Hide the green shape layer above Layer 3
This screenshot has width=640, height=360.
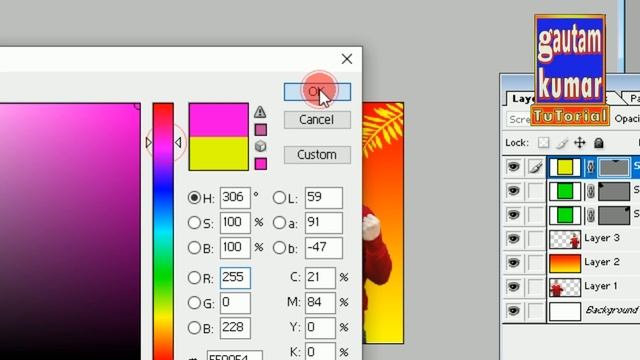click(x=513, y=215)
